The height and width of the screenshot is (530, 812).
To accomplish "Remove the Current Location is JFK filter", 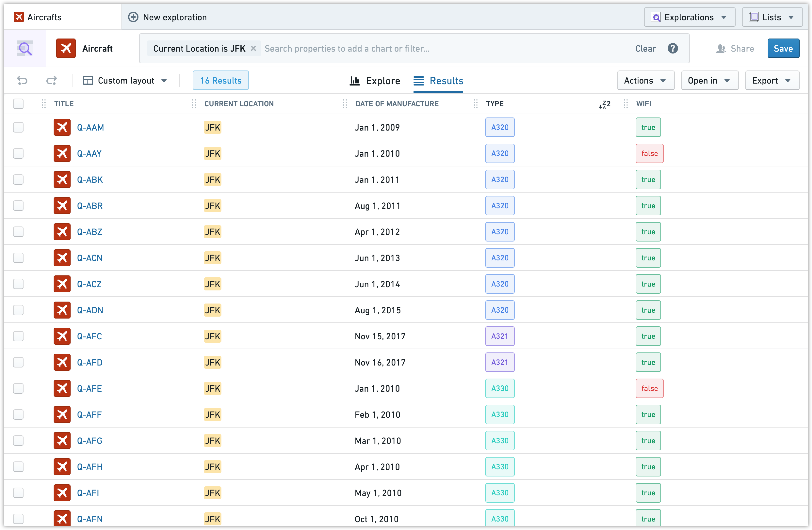I will click(253, 48).
